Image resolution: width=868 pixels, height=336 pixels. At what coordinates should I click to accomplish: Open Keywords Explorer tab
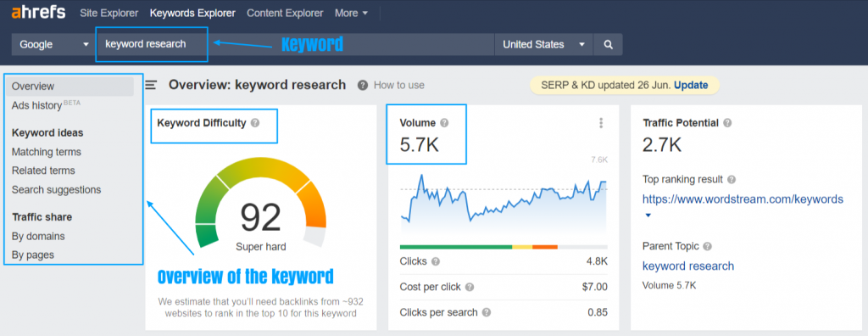[x=192, y=13]
